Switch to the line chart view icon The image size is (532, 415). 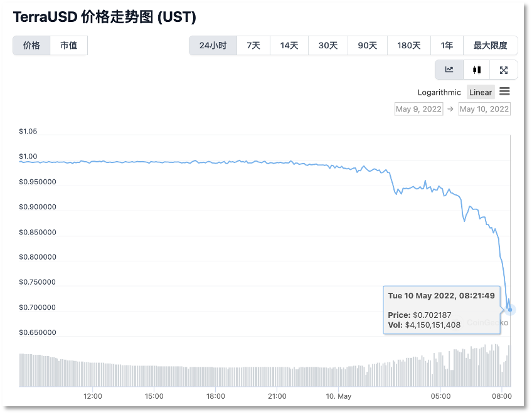(449, 70)
